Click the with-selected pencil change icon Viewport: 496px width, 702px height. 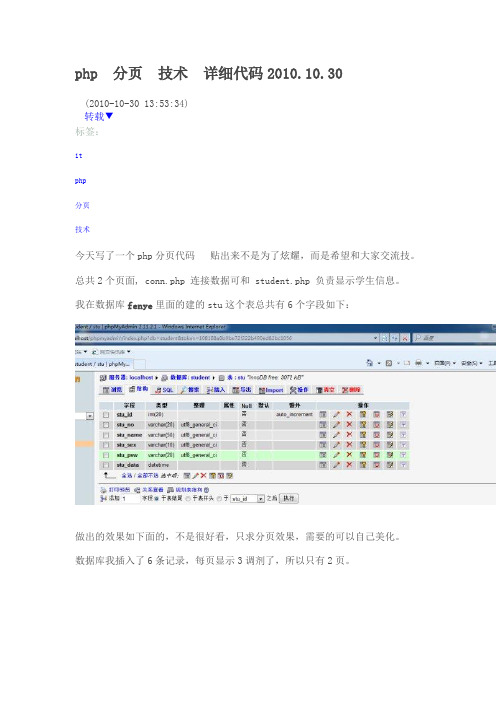(x=196, y=475)
